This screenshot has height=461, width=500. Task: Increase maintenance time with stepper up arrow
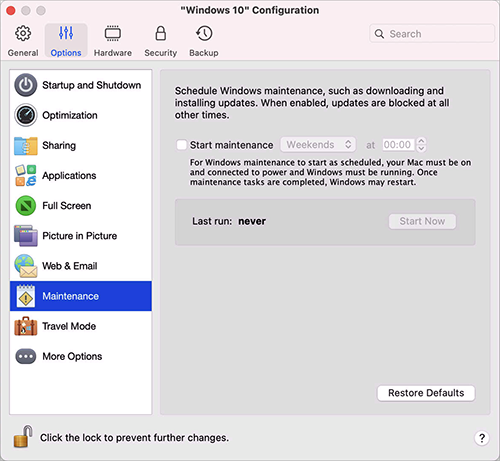pos(421,141)
